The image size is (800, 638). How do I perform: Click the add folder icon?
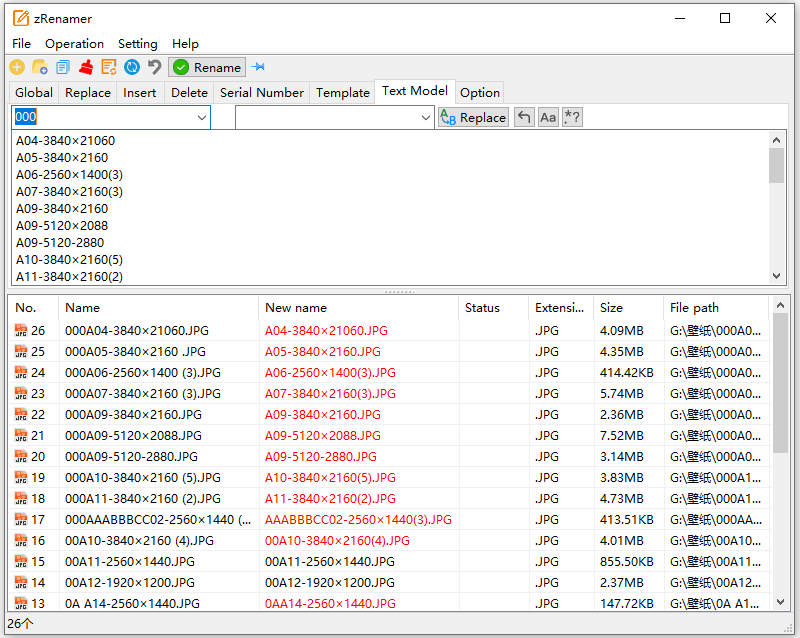(x=40, y=67)
